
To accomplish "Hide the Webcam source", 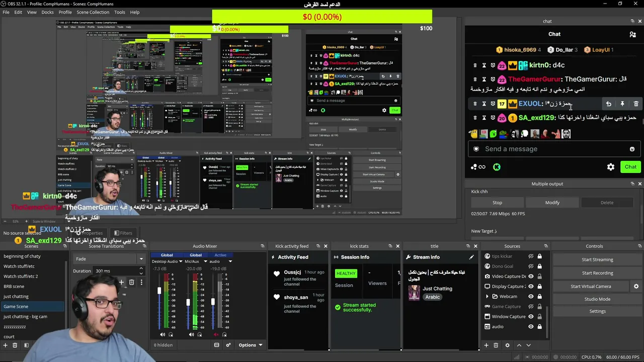I will [x=530, y=297].
